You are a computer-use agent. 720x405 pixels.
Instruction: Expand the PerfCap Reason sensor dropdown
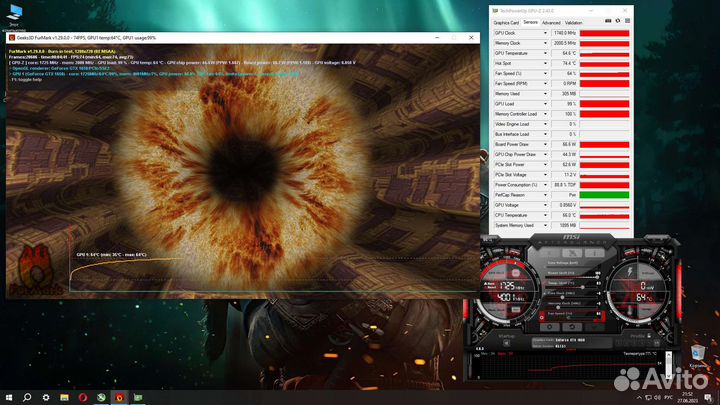point(545,195)
